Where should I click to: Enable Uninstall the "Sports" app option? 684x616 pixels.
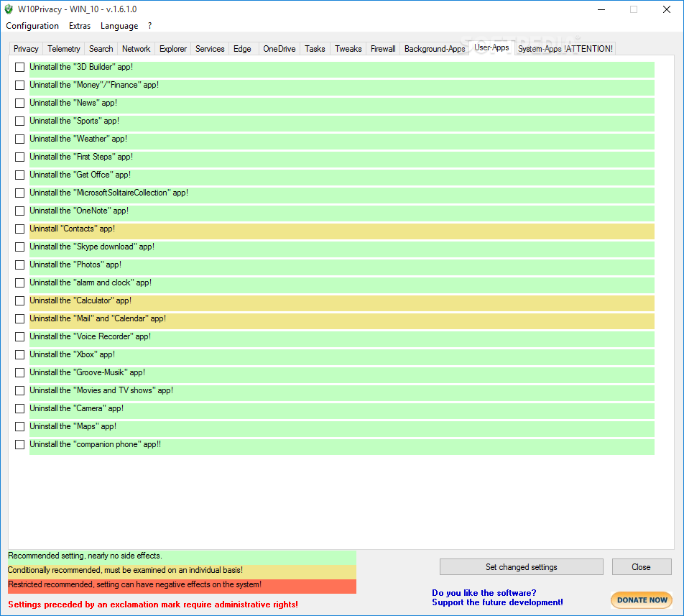click(19, 121)
